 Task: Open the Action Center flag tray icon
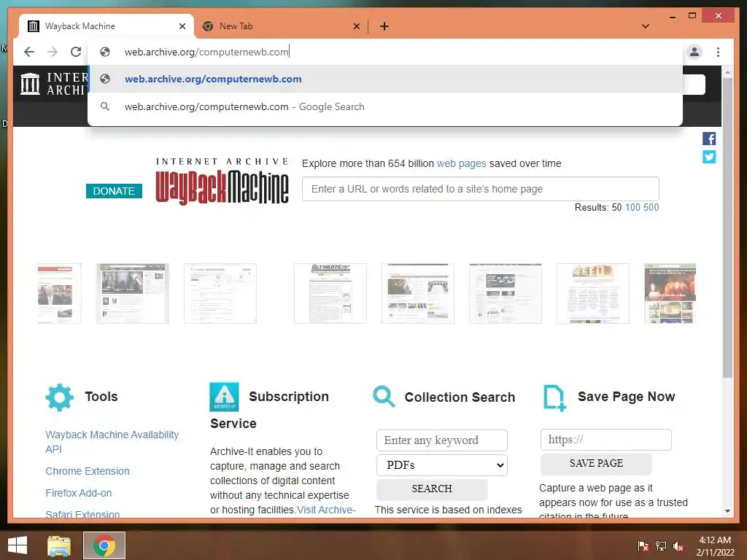click(x=643, y=546)
